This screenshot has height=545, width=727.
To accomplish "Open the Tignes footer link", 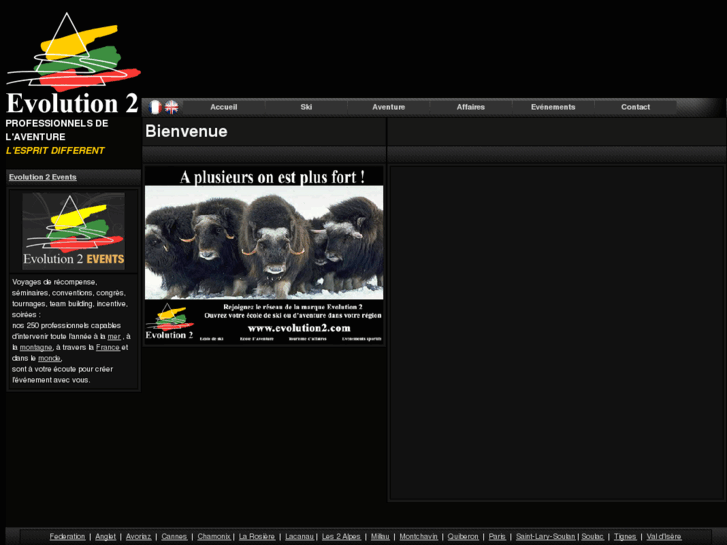I will pyautogui.click(x=625, y=537).
